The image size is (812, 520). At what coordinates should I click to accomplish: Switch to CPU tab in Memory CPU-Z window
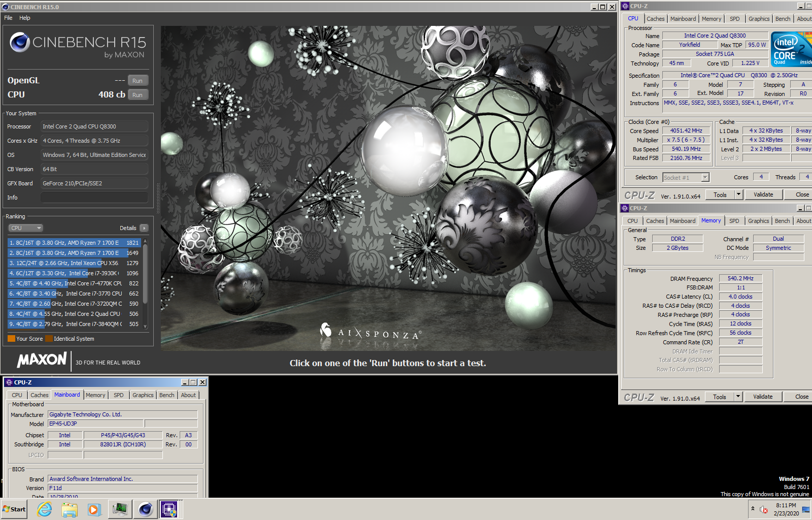(632, 221)
